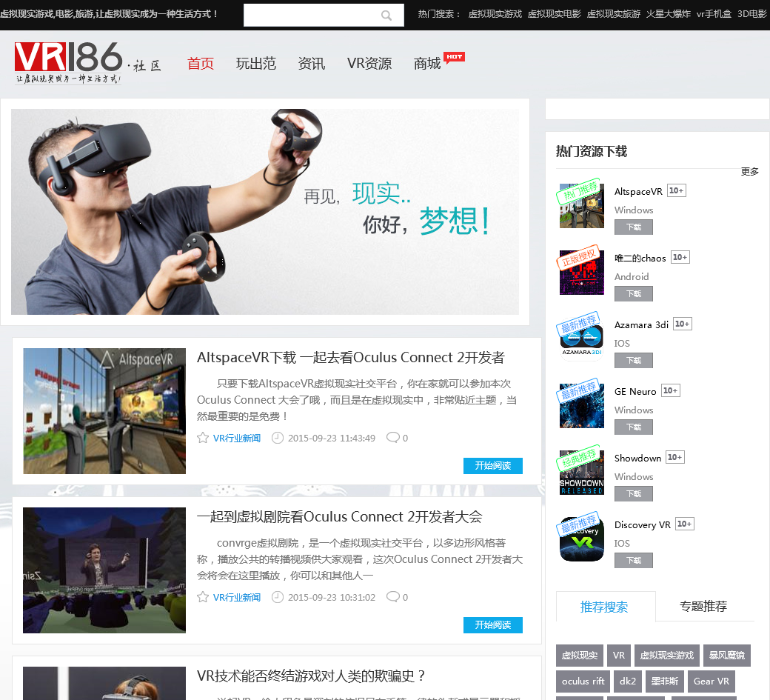Viewport: 770px width, 700px height.
Task: Click the Azamara 3di app icon
Action: point(582,339)
